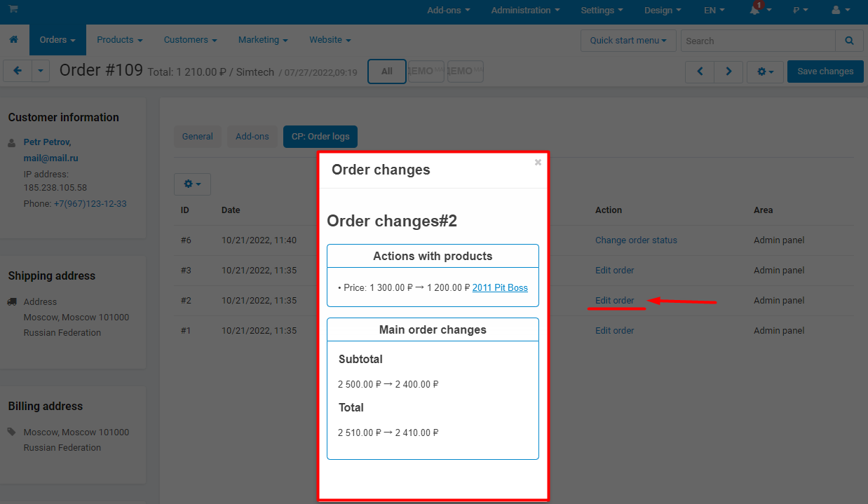Viewport: 868px width, 504px height.
Task: Click the shopping cart icon in the top bar
Action: (x=13, y=9)
